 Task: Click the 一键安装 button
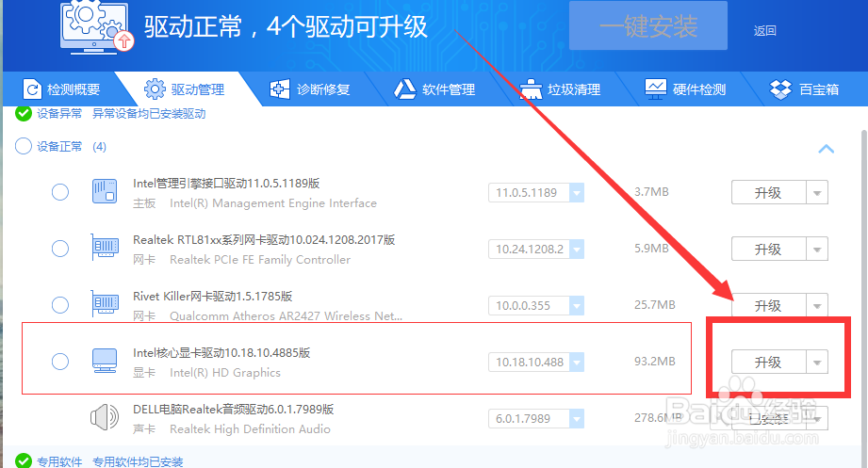648,26
